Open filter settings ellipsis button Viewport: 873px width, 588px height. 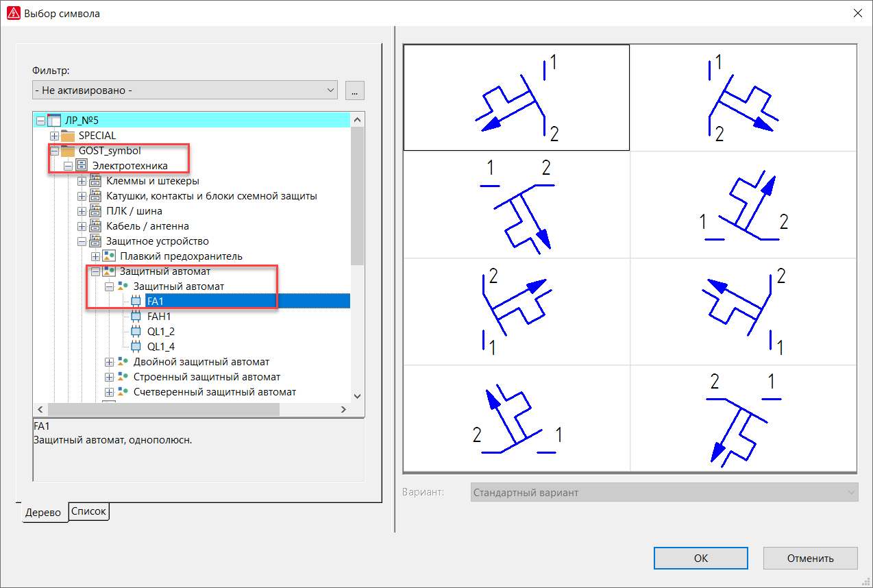(x=355, y=90)
